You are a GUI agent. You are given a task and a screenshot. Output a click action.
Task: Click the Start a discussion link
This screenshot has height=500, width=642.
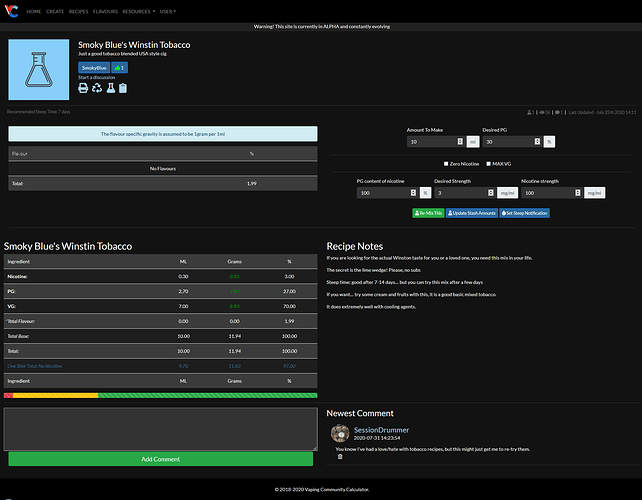click(x=97, y=77)
